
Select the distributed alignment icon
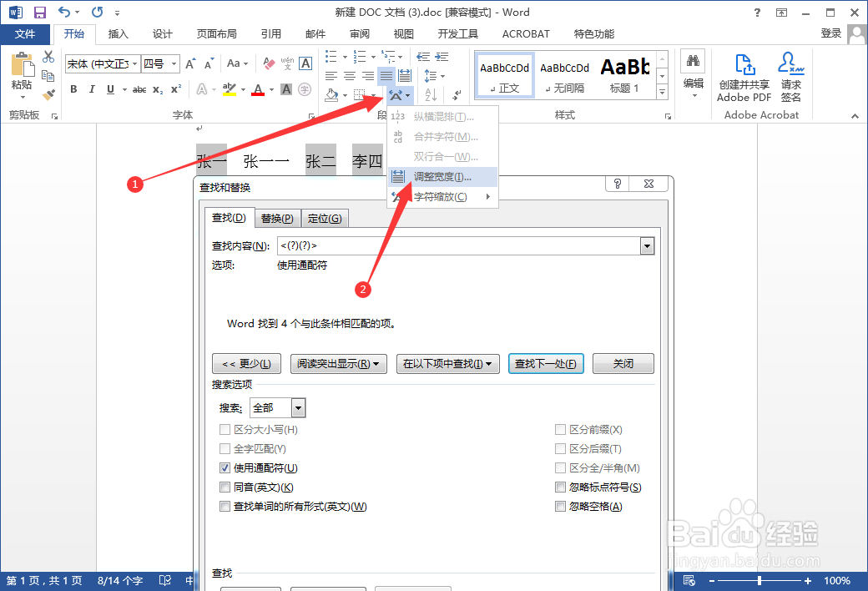coord(404,75)
